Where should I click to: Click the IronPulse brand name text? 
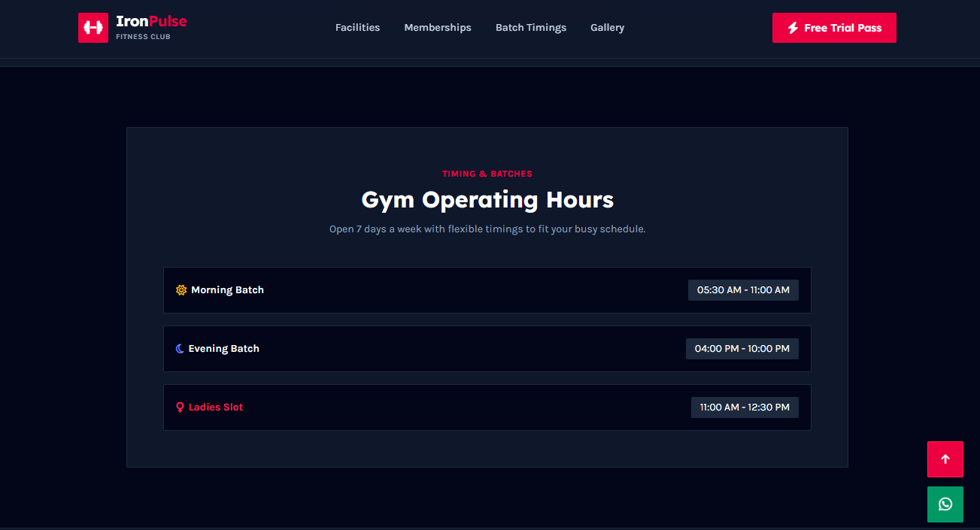151,22
